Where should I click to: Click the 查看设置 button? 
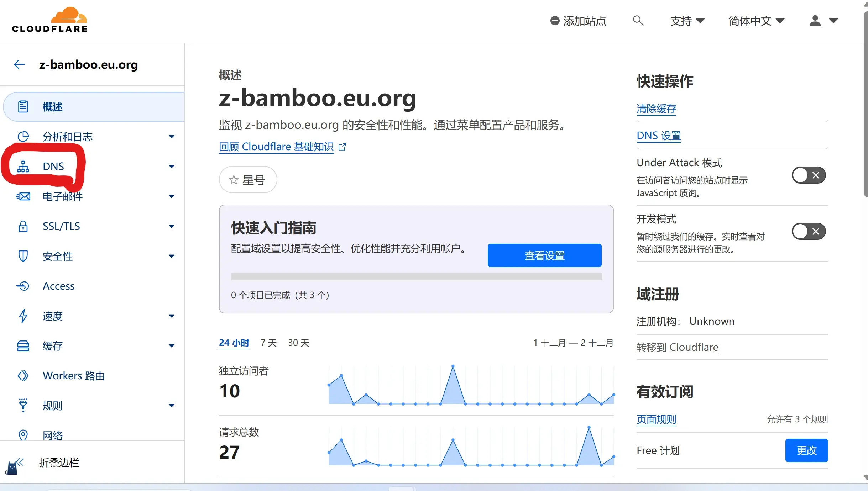click(544, 255)
